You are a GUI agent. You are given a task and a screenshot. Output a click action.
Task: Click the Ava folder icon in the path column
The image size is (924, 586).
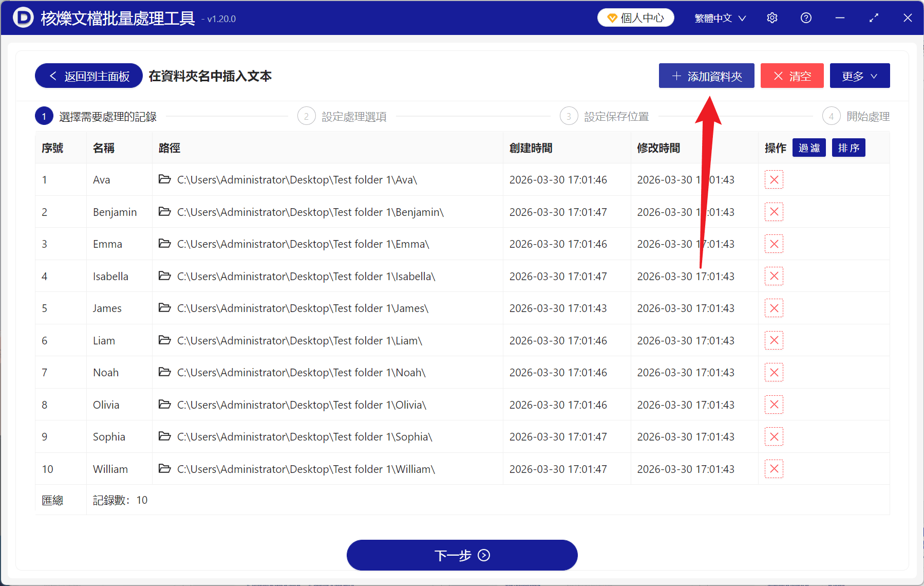(164, 179)
